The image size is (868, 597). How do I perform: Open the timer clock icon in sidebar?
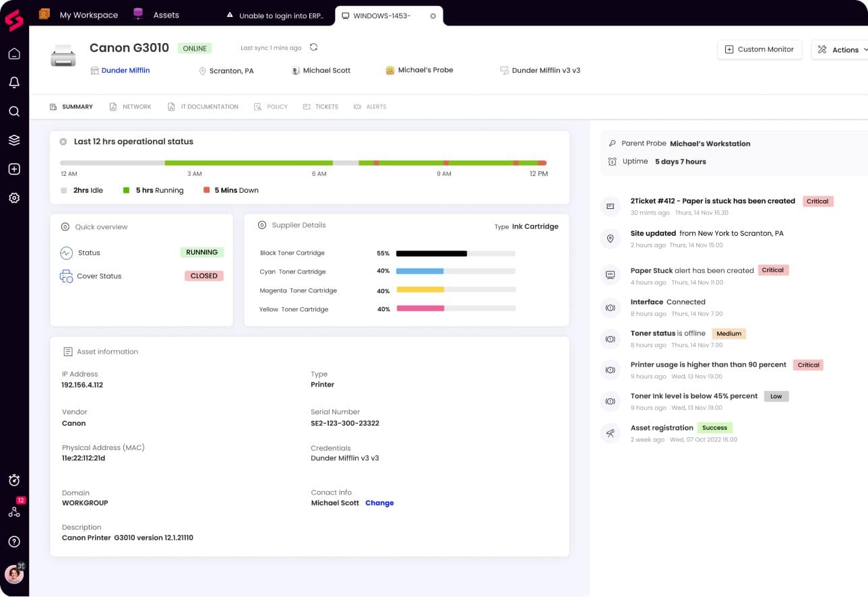(x=14, y=480)
